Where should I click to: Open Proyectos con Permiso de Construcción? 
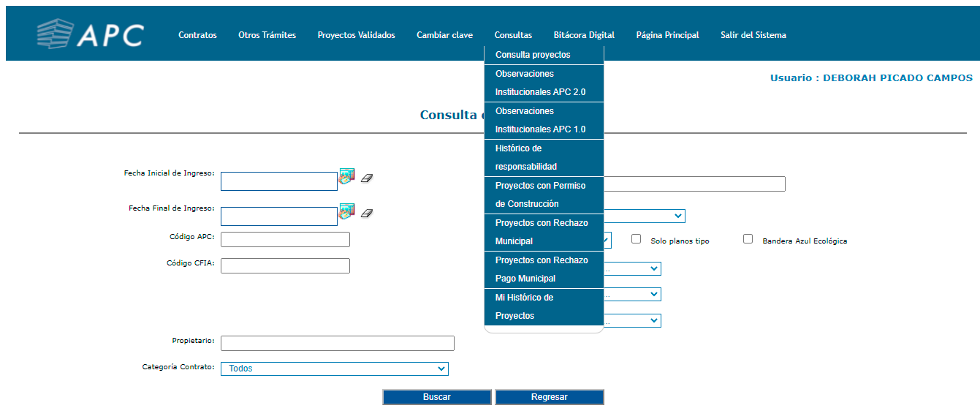click(544, 195)
